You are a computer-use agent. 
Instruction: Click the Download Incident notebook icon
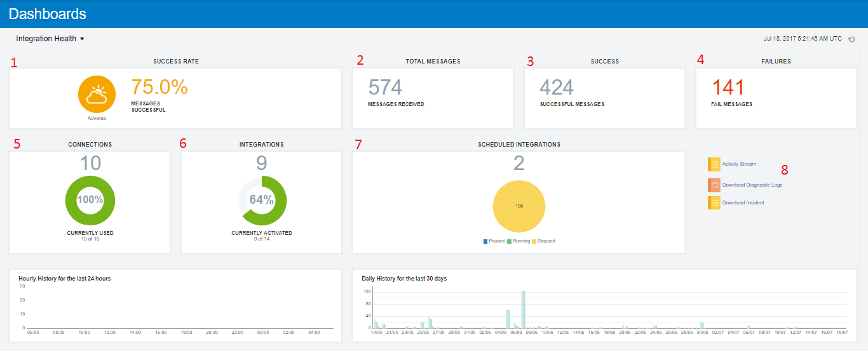click(714, 203)
